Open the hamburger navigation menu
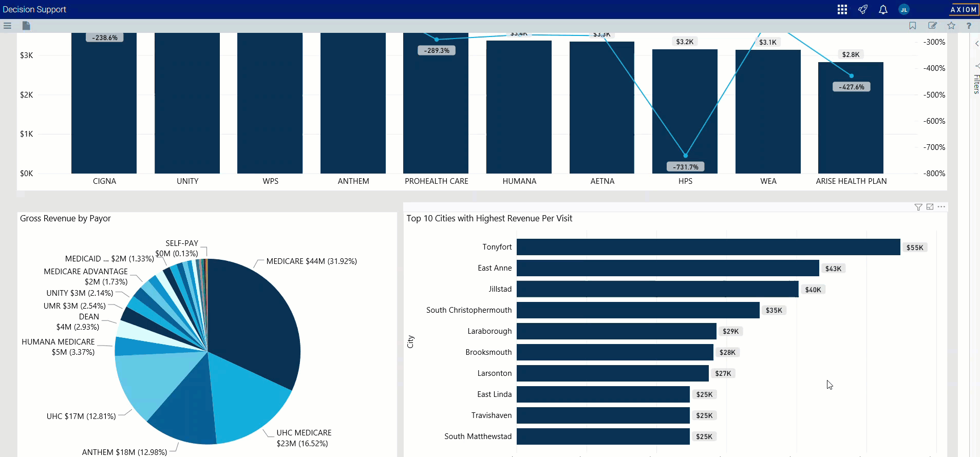 point(7,26)
